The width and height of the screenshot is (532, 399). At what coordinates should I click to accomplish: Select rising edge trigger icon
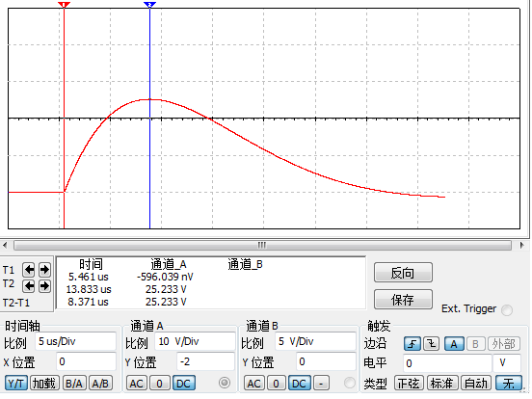coord(412,344)
